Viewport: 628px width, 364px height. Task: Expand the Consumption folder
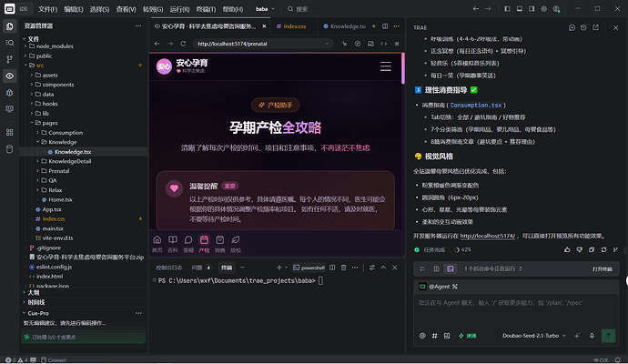[x=61, y=133]
